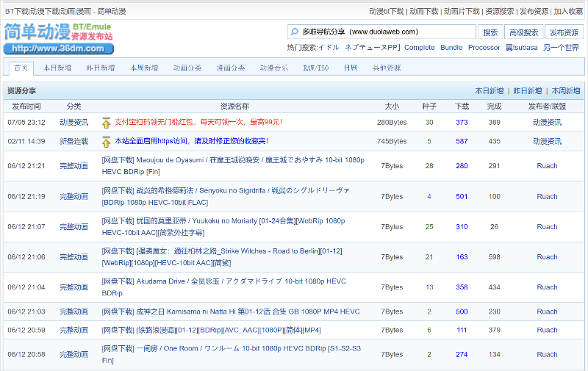Open the red 支付宝扫码领无门槛红包 announcement
Screen dimensions: 588x371
[198, 122]
